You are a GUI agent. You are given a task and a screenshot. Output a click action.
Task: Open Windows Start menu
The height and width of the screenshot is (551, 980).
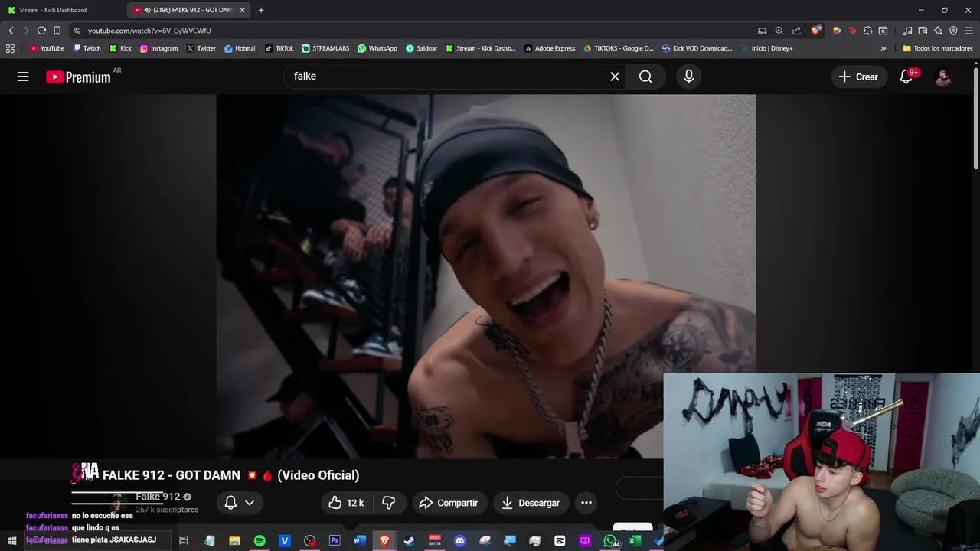coord(11,541)
